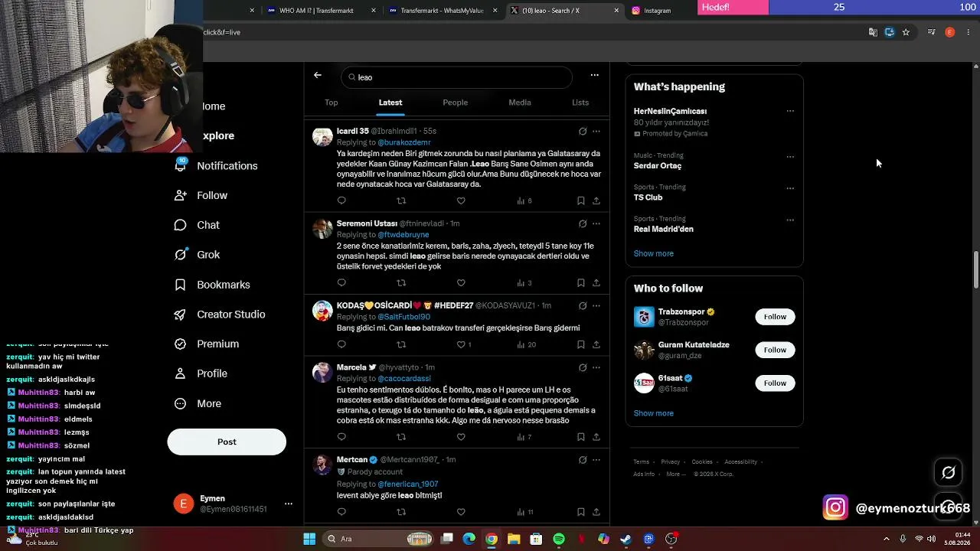The width and height of the screenshot is (980, 551).
Task: Follow Guram Kutateladze
Action: [x=775, y=350]
